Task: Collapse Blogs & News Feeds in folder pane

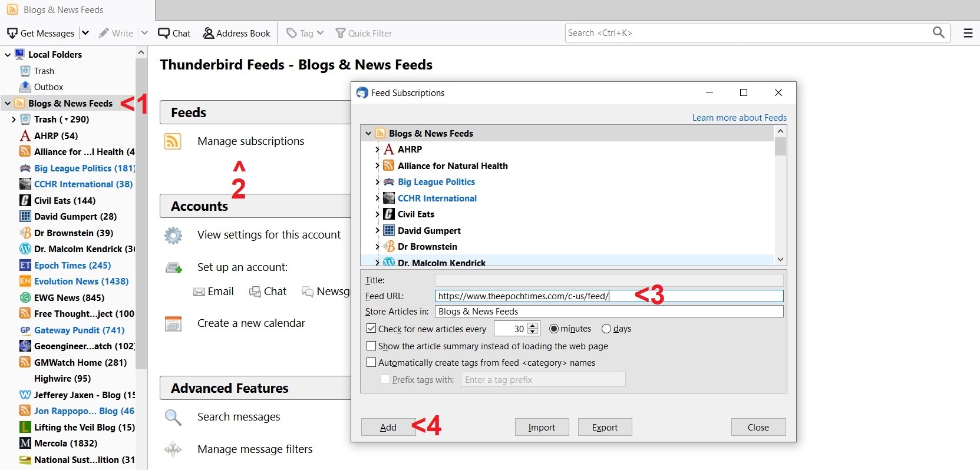Action: (8, 104)
